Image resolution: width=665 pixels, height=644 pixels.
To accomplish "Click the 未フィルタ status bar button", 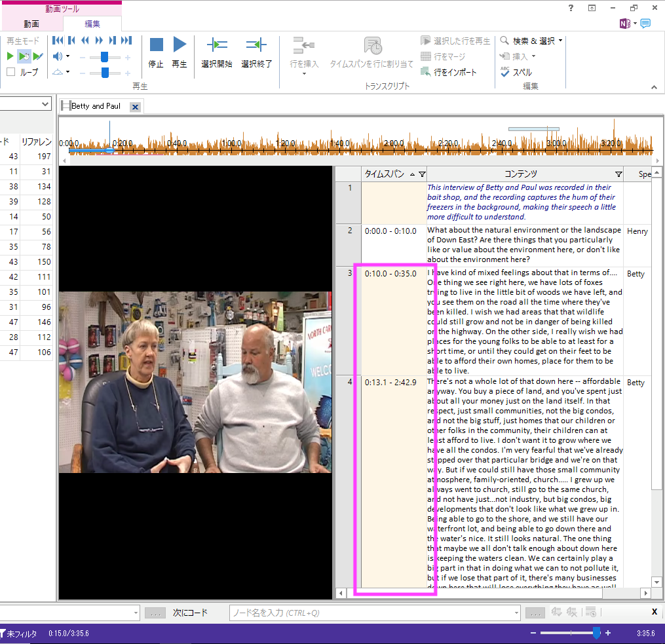I will 20,634.
